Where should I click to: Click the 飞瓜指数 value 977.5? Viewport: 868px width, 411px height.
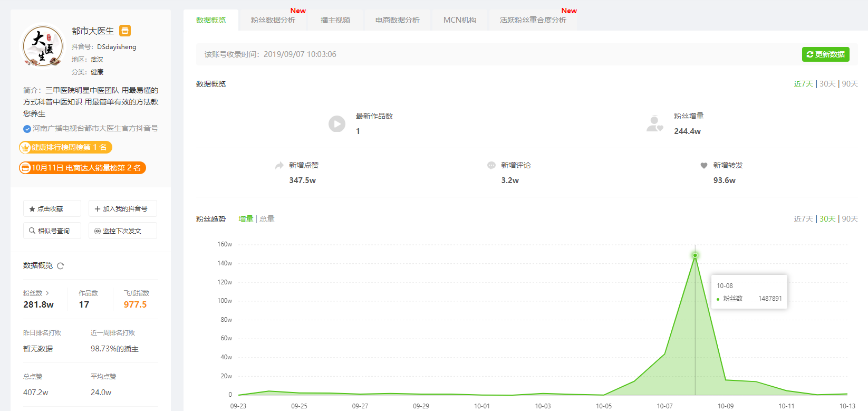(x=136, y=305)
